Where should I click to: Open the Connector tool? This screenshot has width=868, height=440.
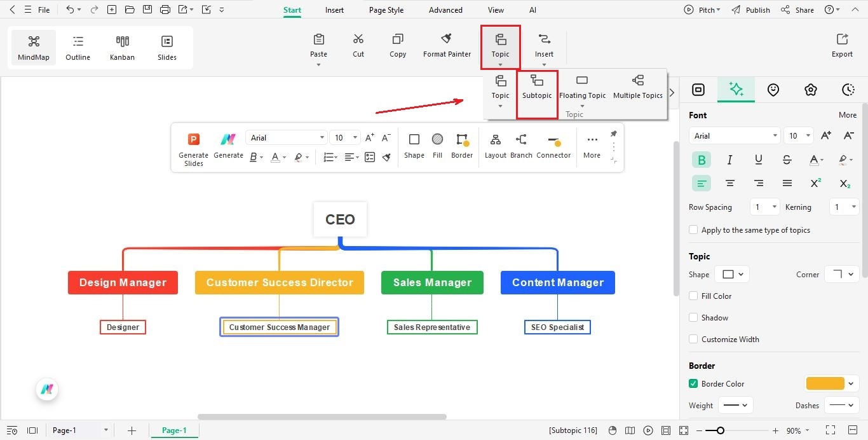(x=553, y=146)
